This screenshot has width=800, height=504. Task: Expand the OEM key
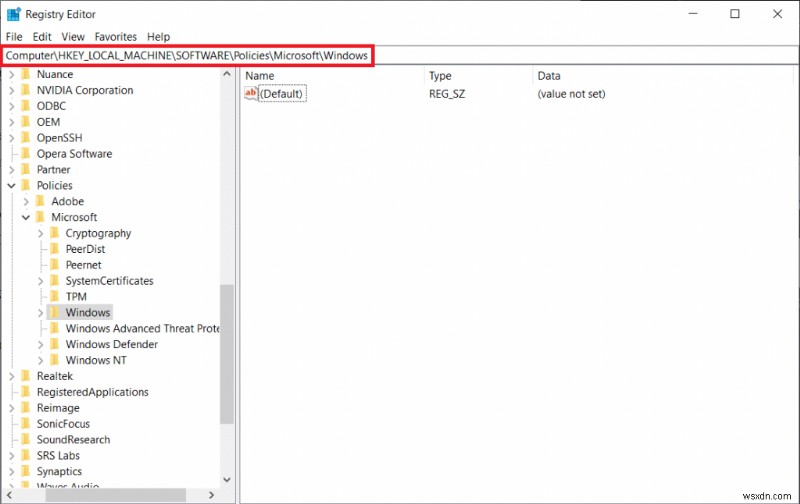pyautogui.click(x=11, y=122)
